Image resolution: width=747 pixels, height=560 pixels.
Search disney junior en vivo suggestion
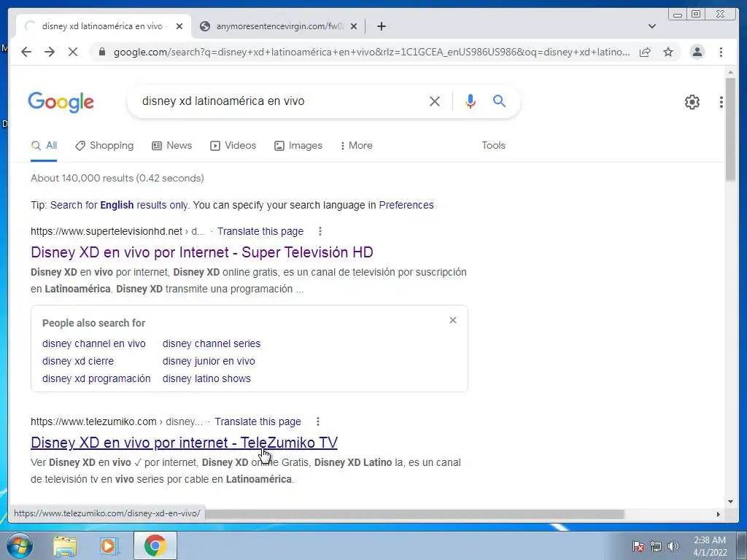pyautogui.click(x=209, y=362)
